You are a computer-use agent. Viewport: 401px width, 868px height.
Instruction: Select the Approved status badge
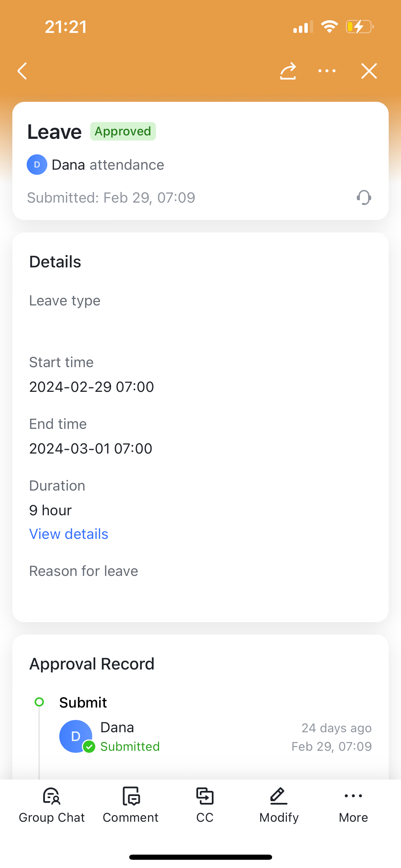tap(123, 131)
